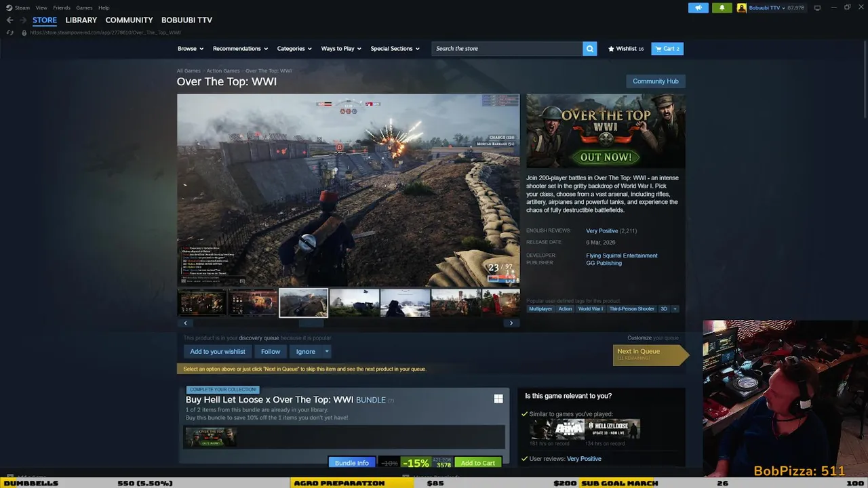
Task: Click the bottom User reviews Very Positive link
Action: click(584, 459)
